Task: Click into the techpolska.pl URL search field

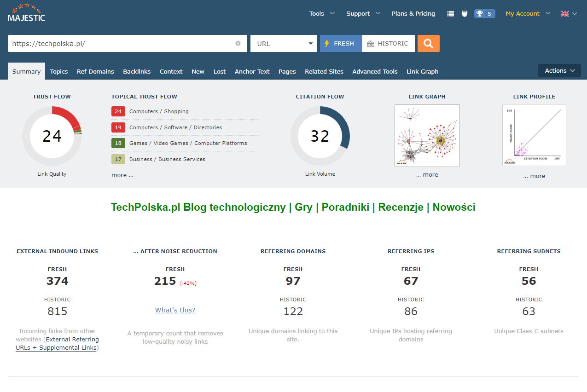Action: point(120,44)
